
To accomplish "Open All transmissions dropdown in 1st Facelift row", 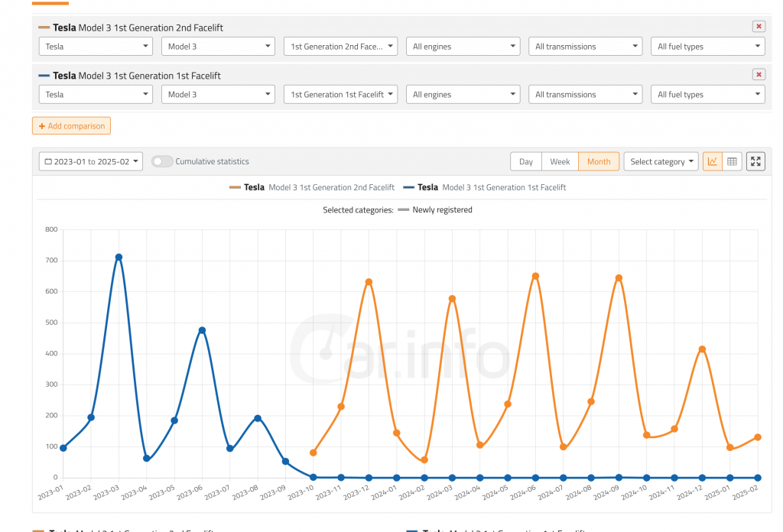I will [585, 94].
